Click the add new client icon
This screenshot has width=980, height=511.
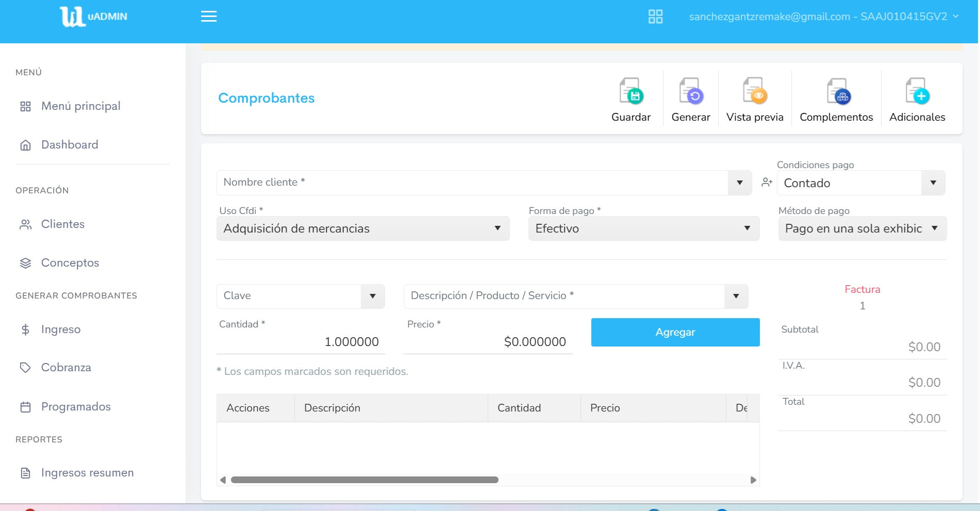[767, 183]
